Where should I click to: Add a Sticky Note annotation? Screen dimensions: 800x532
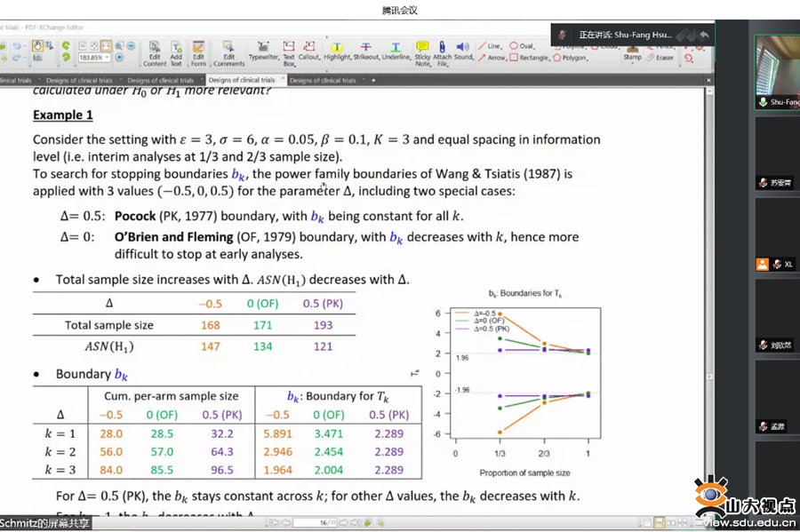[422, 52]
